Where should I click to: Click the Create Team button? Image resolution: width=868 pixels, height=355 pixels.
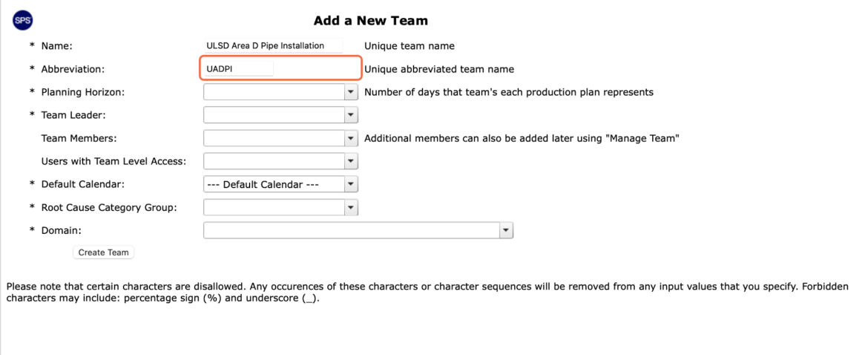tap(104, 253)
